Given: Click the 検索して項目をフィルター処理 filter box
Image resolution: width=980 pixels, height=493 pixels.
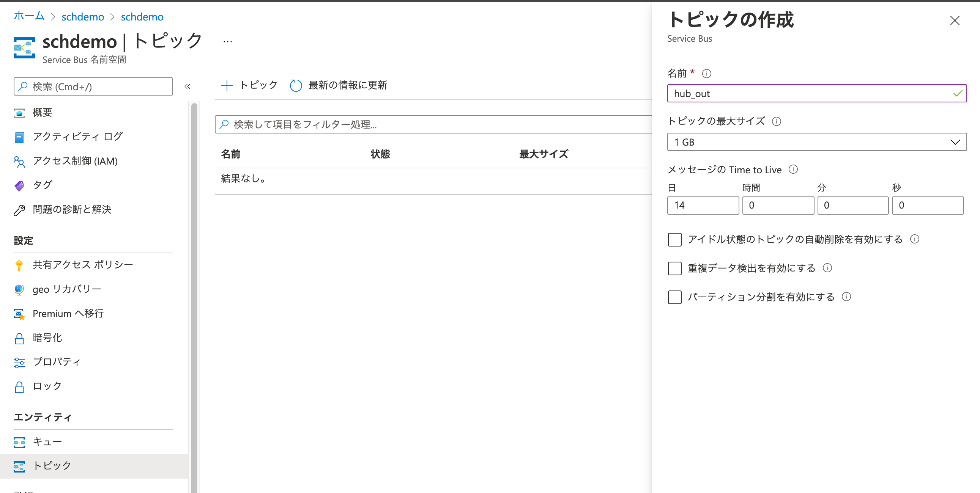Looking at the screenshot, I should (x=433, y=124).
